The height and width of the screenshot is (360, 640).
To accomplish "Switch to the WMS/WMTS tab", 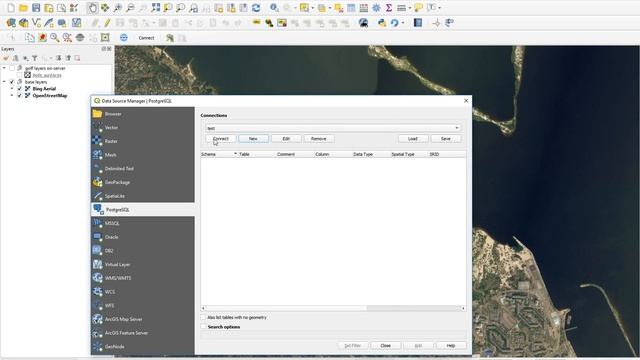I will [x=143, y=278].
